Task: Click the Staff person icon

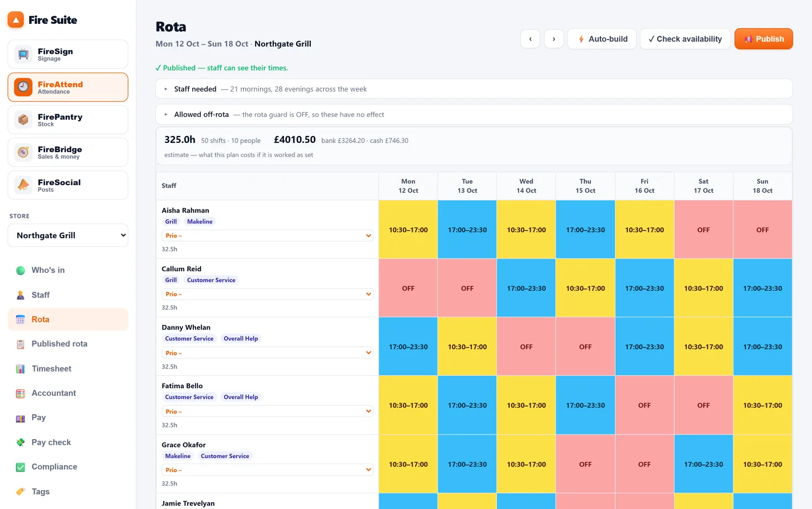Action: [x=21, y=295]
